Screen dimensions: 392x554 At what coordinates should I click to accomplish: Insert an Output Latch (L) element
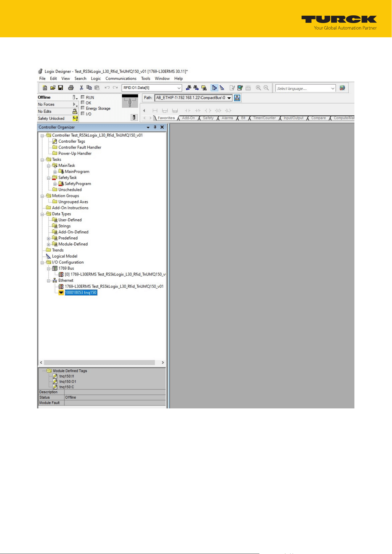pos(228,111)
